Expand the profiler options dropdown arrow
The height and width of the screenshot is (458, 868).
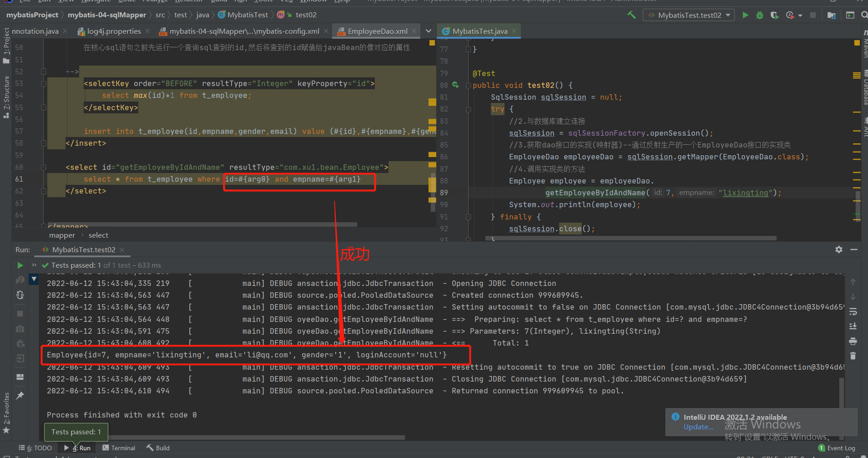coord(800,15)
